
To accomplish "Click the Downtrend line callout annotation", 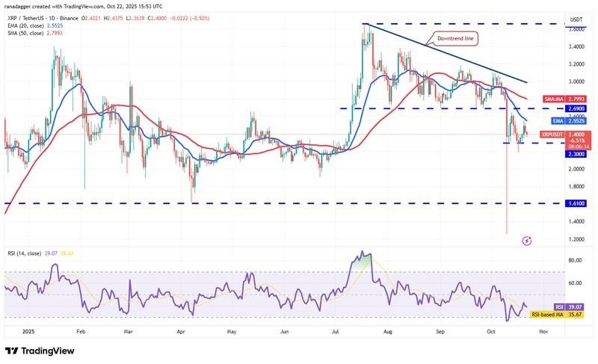I will (x=452, y=37).
